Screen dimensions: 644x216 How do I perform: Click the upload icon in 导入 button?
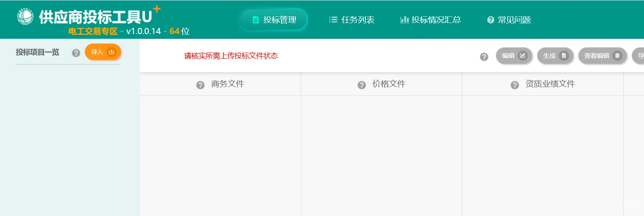click(111, 52)
